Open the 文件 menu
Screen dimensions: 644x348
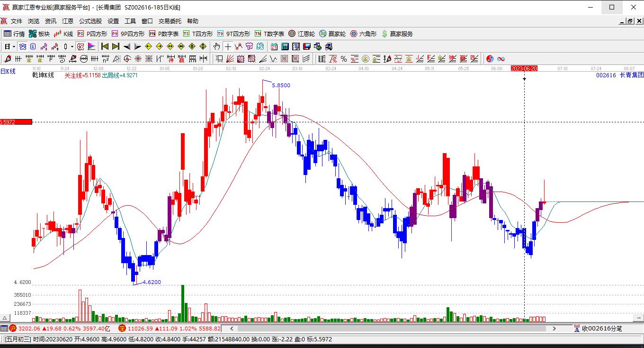[17, 21]
